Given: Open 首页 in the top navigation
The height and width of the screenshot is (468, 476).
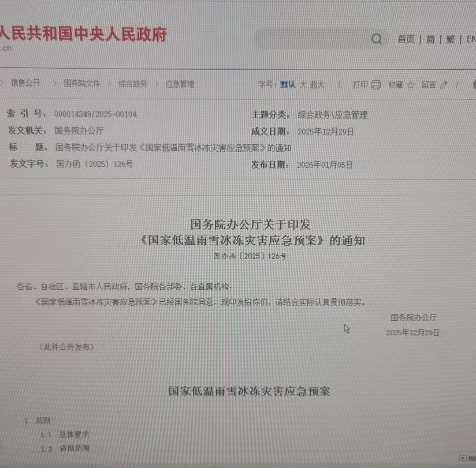Looking at the screenshot, I should (x=406, y=40).
